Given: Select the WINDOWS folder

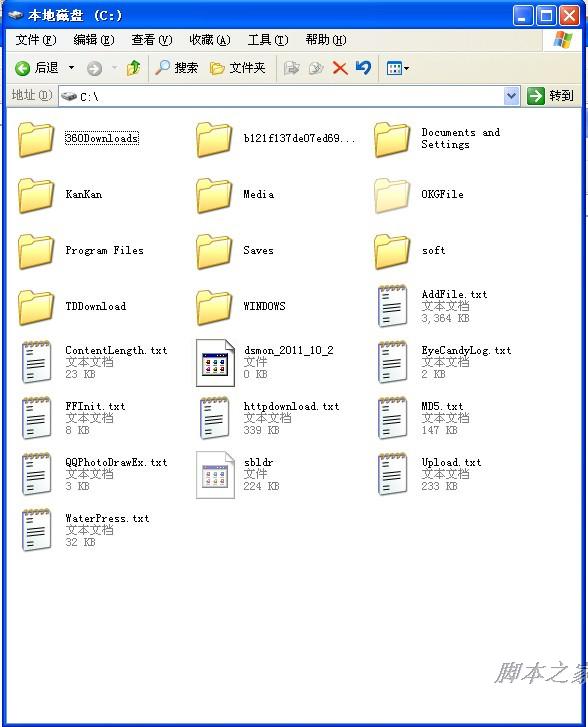Looking at the screenshot, I should click(240, 307).
